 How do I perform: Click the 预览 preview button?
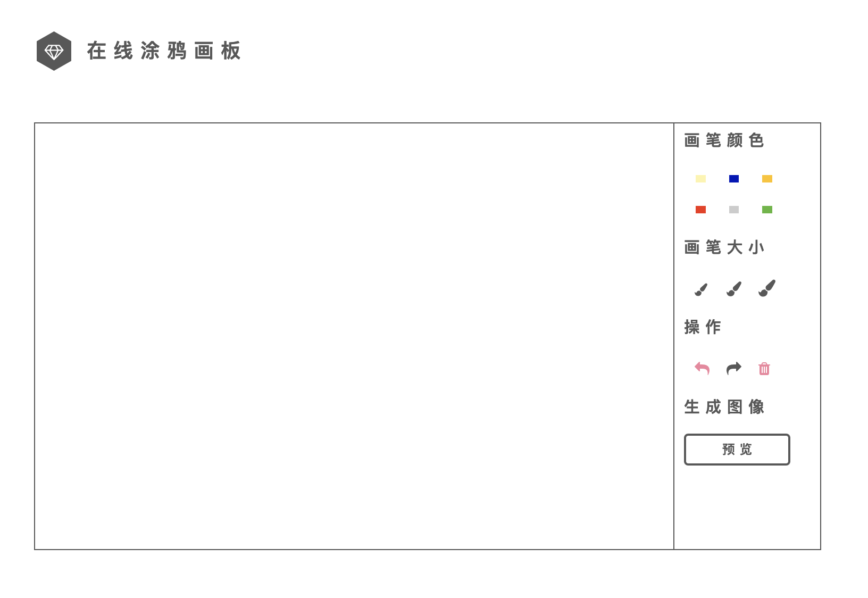pos(737,450)
